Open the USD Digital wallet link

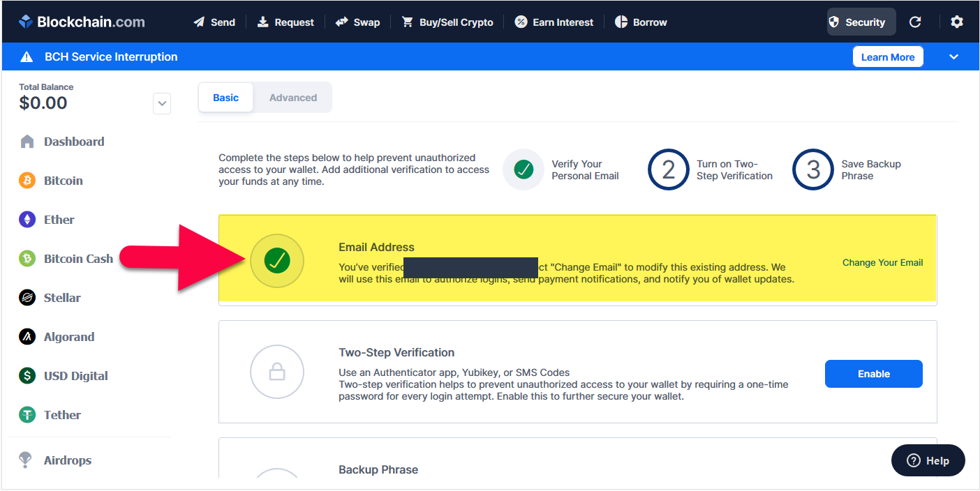pyautogui.click(x=76, y=376)
